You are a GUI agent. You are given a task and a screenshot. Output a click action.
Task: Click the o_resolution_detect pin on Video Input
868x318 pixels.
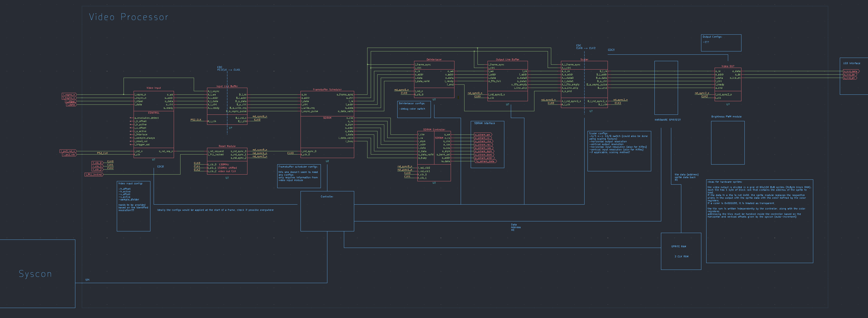pos(147,118)
